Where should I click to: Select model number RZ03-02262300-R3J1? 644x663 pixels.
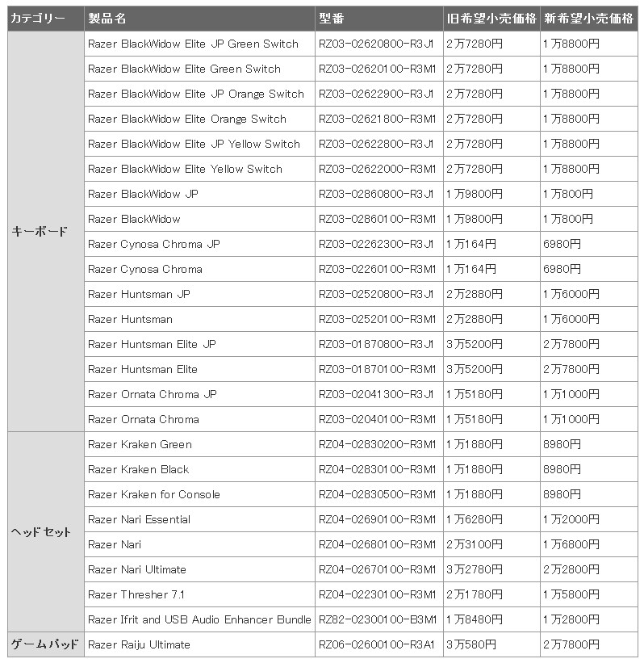[376, 244]
